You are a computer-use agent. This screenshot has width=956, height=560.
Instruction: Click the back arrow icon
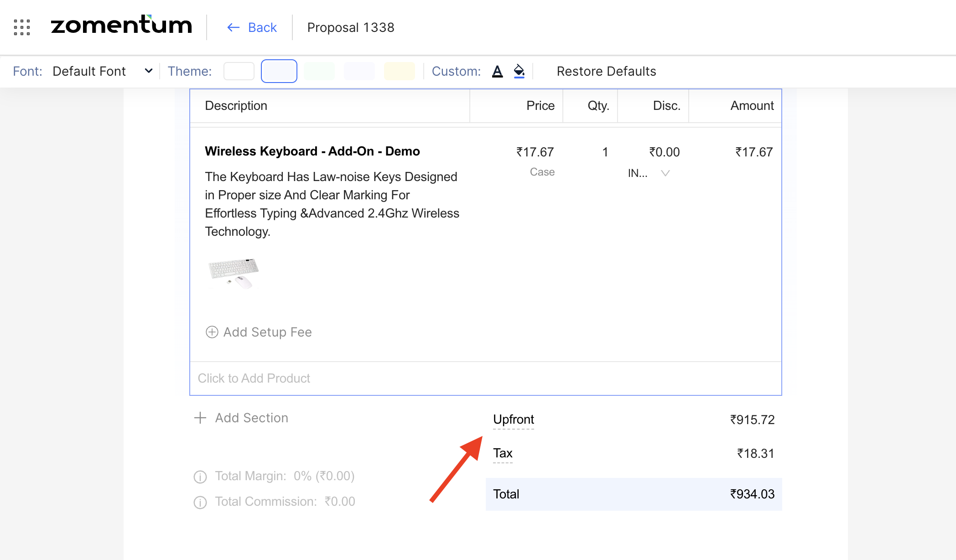tap(233, 27)
